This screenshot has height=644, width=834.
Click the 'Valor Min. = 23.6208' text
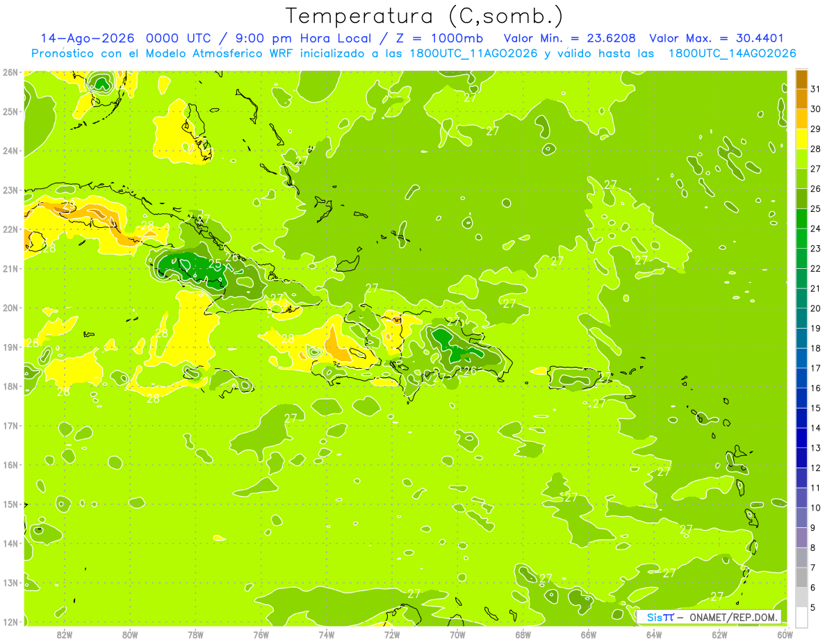point(570,39)
